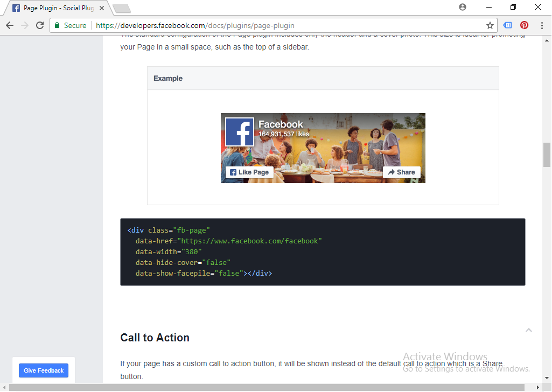Click the data-hide-cover="false" code line
The image size is (552, 392).
click(x=183, y=263)
